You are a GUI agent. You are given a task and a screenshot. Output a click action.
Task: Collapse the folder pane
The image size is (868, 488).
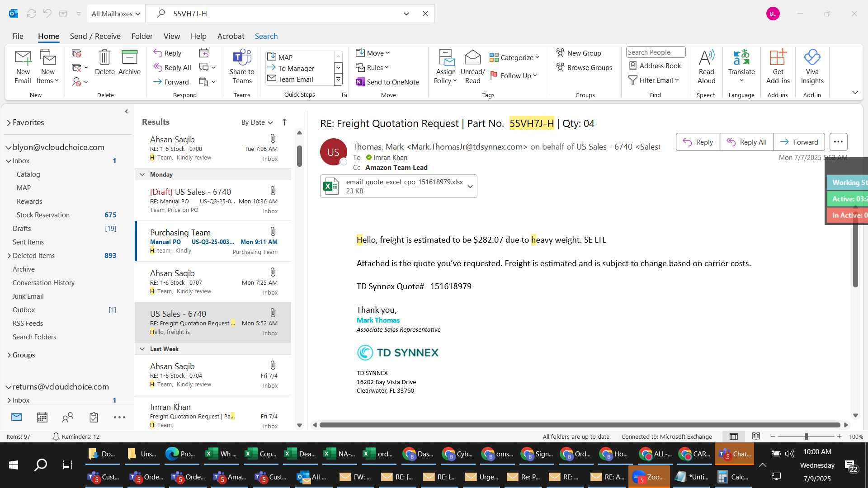click(126, 111)
